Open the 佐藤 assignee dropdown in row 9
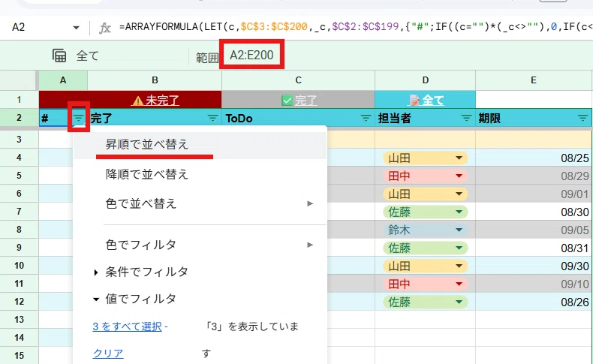593x364 pixels. (459, 248)
